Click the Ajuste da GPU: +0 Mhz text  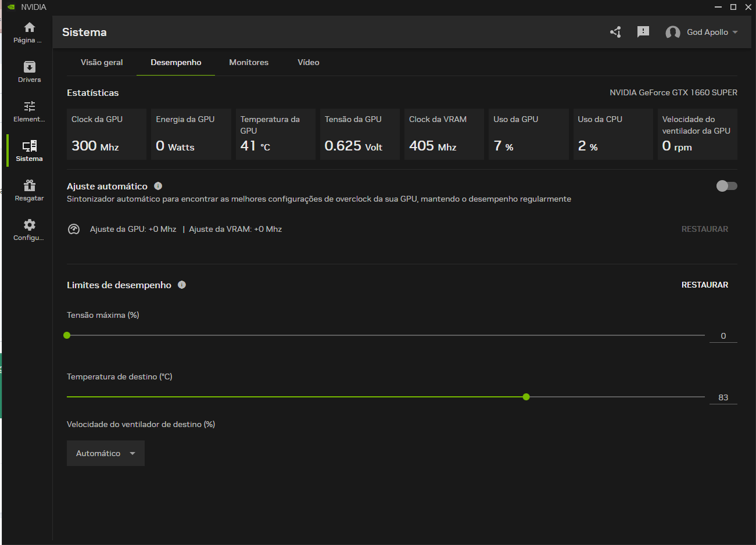pos(133,229)
